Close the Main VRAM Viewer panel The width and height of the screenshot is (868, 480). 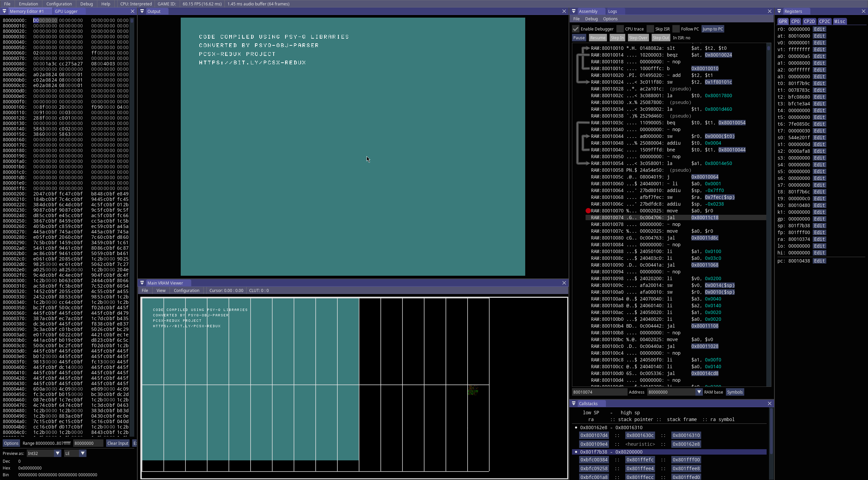(564, 283)
